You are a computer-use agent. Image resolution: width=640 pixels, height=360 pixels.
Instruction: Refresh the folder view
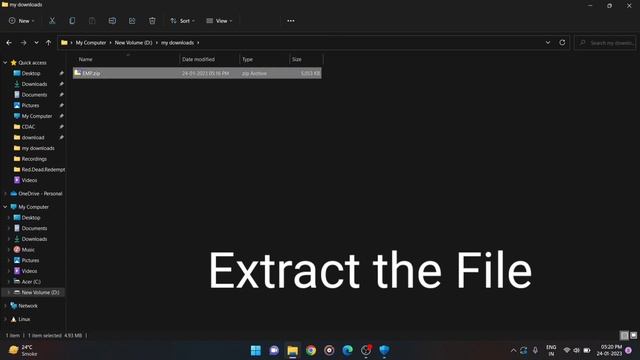tap(562, 42)
